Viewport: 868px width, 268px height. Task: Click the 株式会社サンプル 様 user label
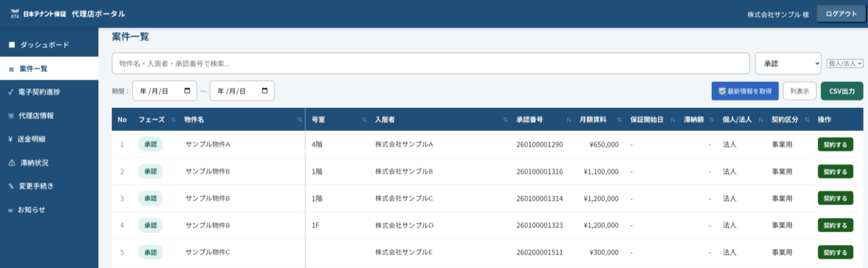[778, 15]
